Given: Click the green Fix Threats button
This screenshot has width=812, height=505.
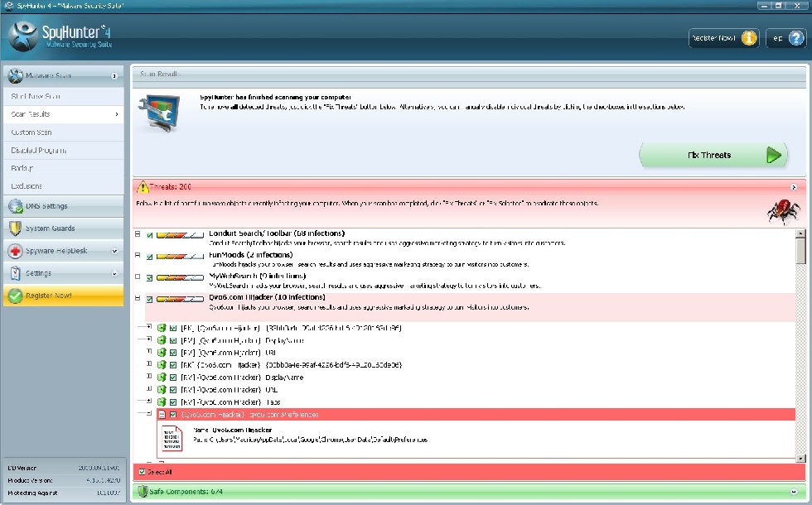Looking at the screenshot, I should 713,155.
